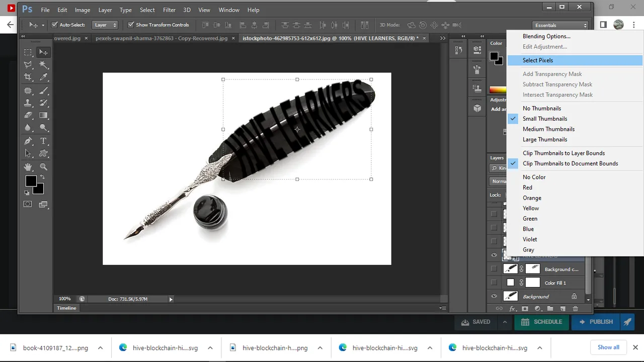The image size is (644, 362).
Task: Select the Horizontal Type tool
Action: tap(44, 141)
